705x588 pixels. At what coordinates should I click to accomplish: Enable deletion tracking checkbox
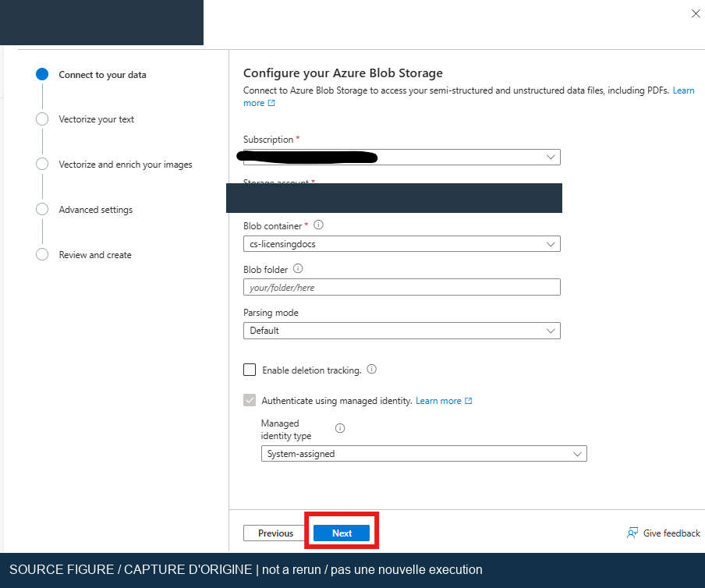tap(250, 370)
